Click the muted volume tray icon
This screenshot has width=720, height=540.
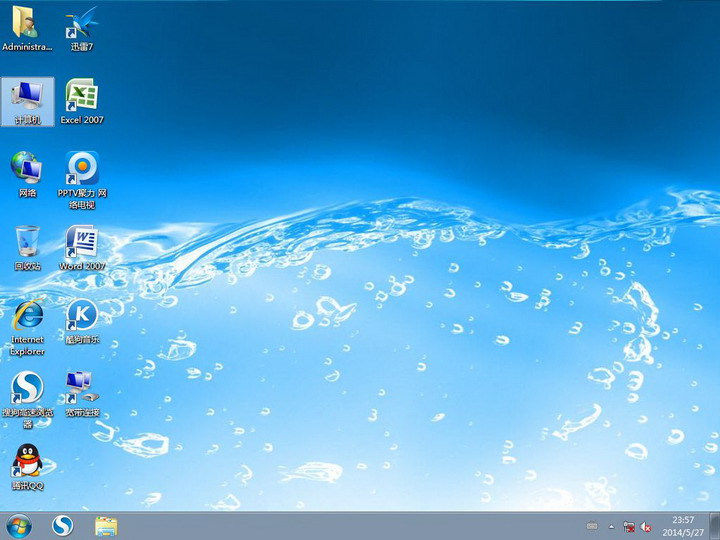point(646,526)
